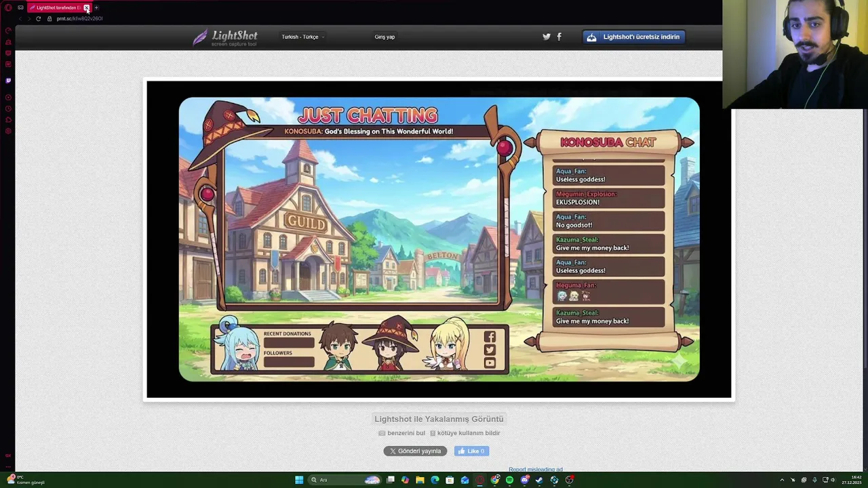Find similar images with benzerini bul
The width and height of the screenshot is (868, 488).
[x=402, y=433]
